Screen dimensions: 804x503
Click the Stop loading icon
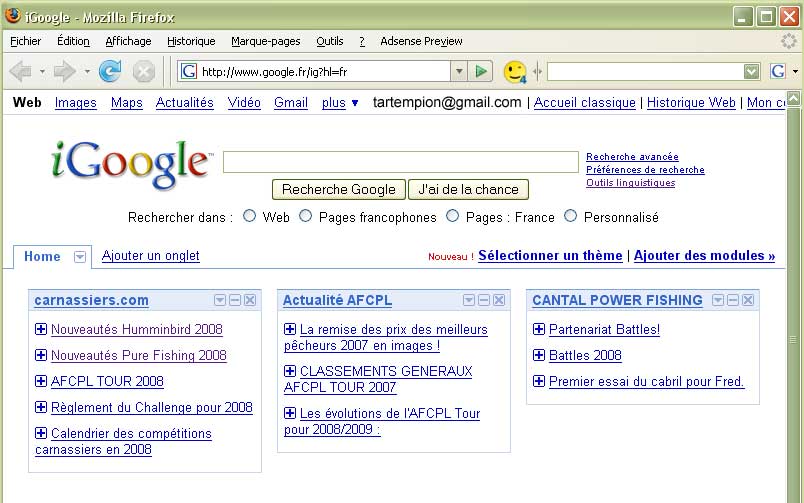coord(144,71)
